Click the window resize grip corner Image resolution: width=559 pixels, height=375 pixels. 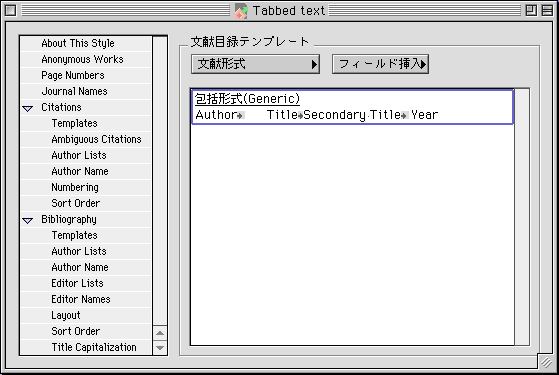(546, 362)
